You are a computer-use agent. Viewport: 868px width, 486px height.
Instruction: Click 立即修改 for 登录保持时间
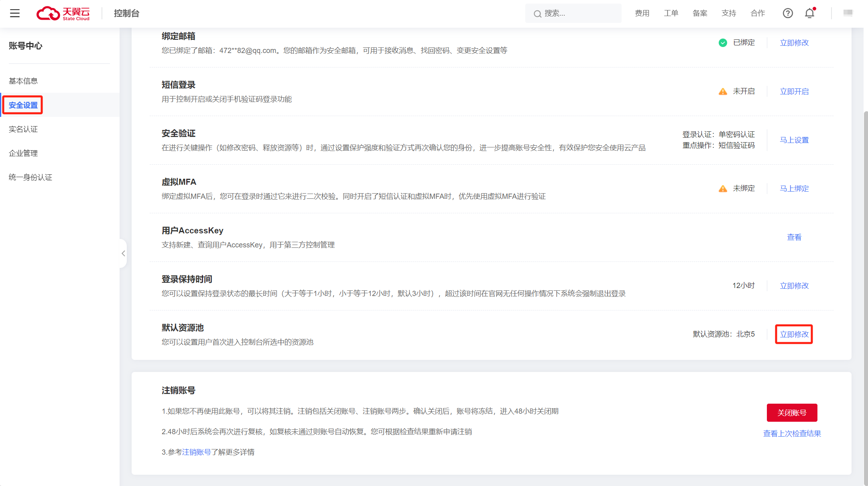[x=794, y=286]
